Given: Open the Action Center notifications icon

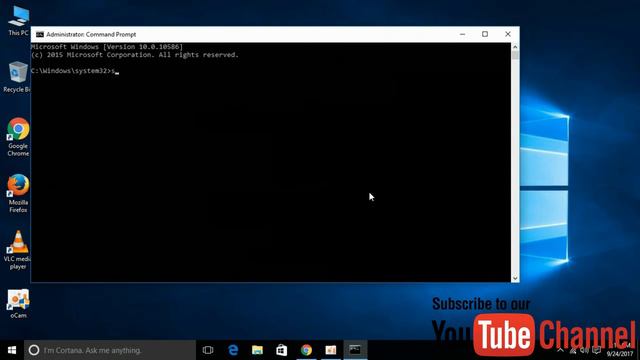Looking at the screenshot, I should [597, 350].
